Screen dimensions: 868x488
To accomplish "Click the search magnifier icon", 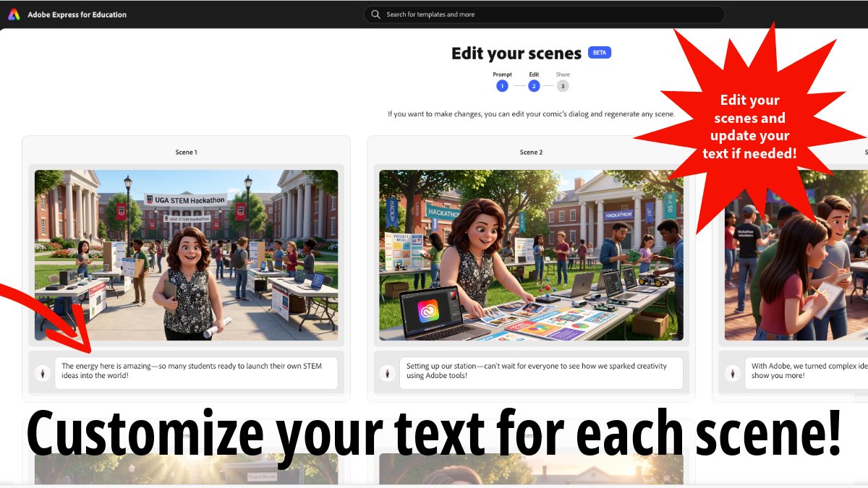I will coord(375,14).
